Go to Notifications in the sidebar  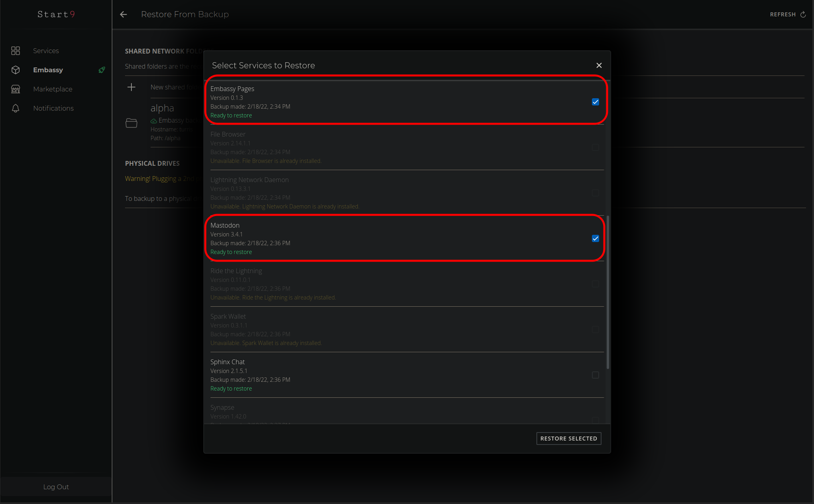53,108
